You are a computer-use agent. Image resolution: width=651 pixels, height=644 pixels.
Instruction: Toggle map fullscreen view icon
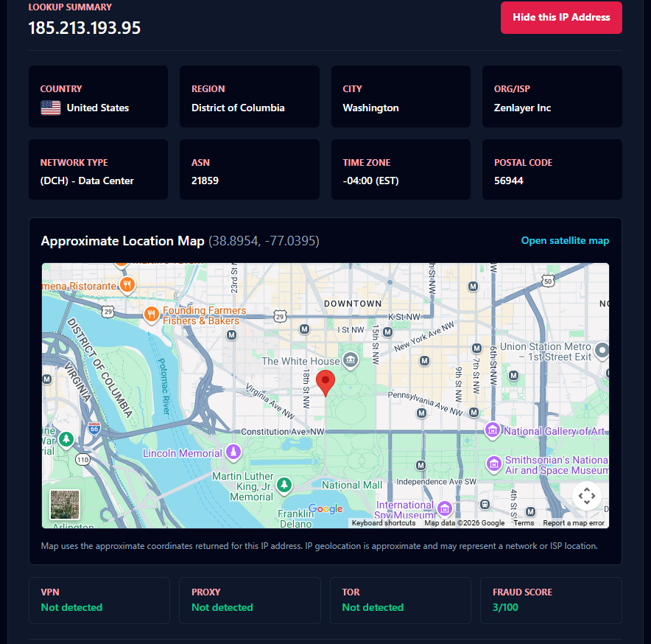(586, 496)
